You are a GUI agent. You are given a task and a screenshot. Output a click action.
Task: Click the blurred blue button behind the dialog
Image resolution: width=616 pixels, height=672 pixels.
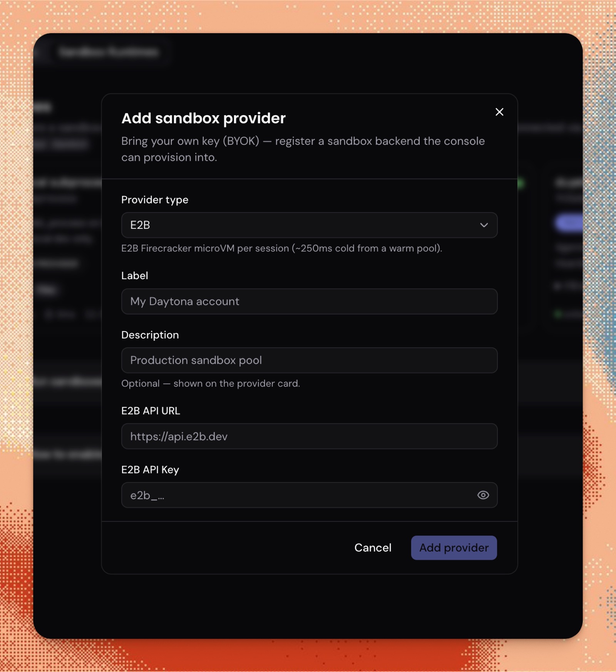point(569,223)
